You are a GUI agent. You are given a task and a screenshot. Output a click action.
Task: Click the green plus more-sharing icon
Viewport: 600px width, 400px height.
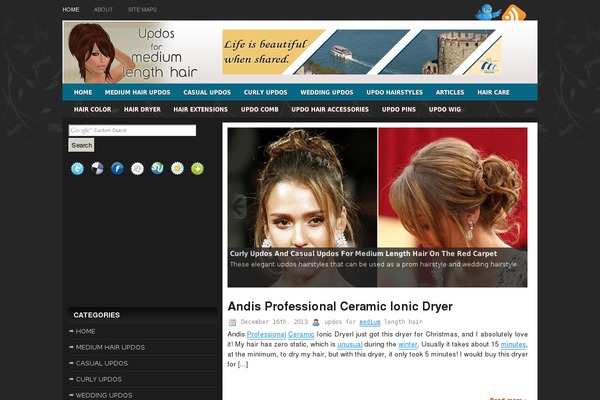(197, 168)
